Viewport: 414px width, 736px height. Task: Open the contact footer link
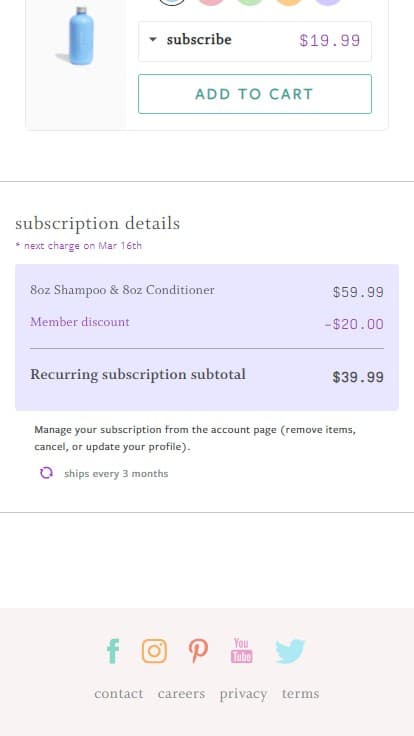tap(118, 693)
